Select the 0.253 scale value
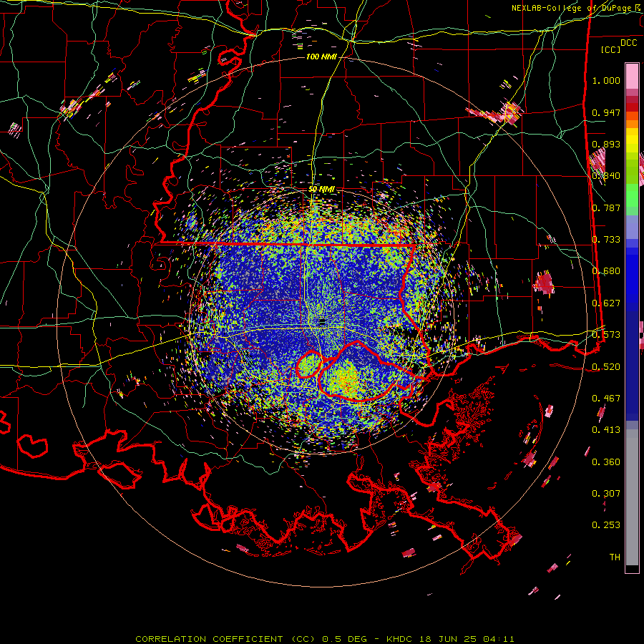 point(606,525)
